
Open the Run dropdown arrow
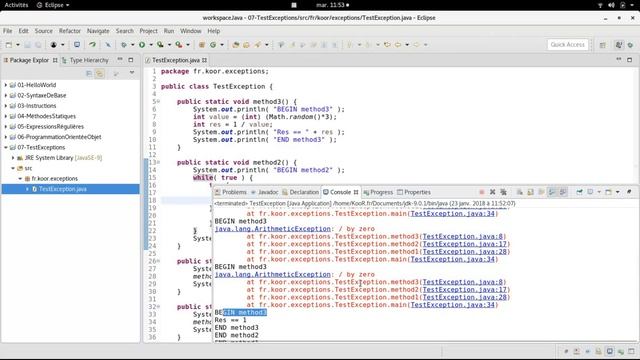[x=151, y=45]
